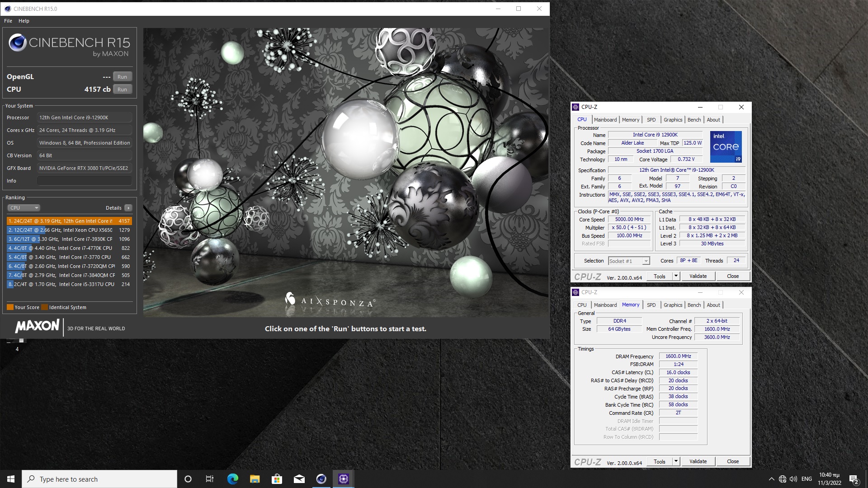Click the Cinebench R15 logo icon
This screenshot has width=868, height=488.
pyautogui.click(x=18, y=42)
